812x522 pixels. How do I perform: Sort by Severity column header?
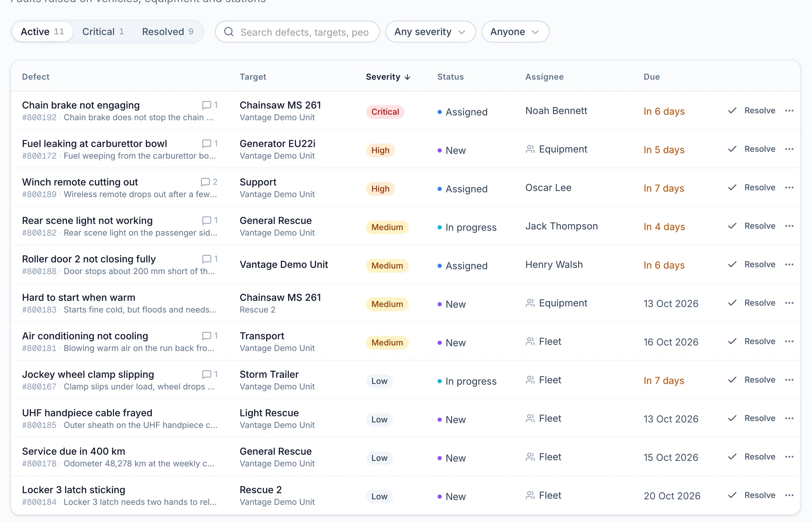(388, 77)
